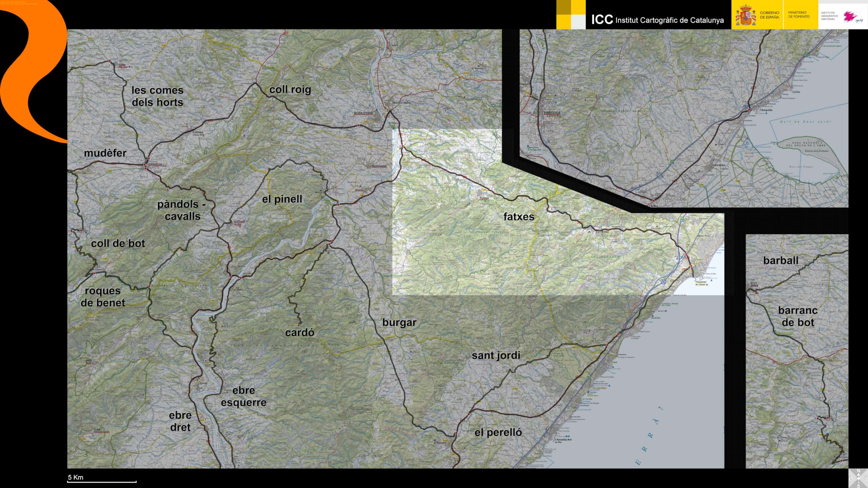Click the pàndols - cavalls label
This screenshot has height=488, width=868.
coord(182,210)
